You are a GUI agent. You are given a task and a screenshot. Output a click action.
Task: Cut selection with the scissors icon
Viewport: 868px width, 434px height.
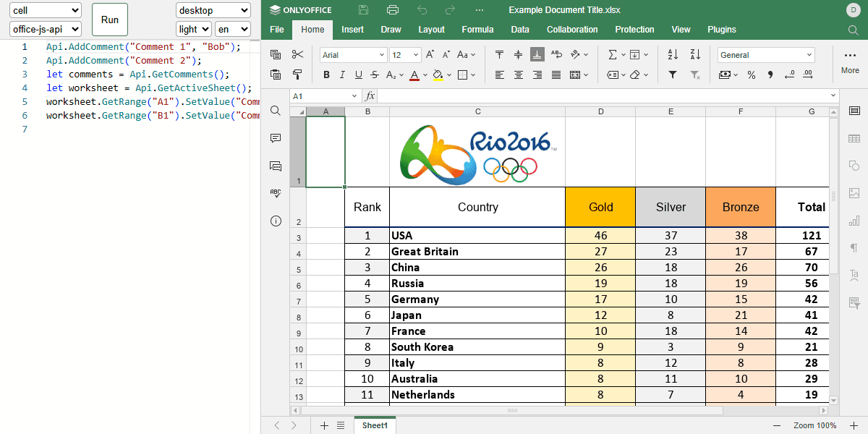click(297, 55)
